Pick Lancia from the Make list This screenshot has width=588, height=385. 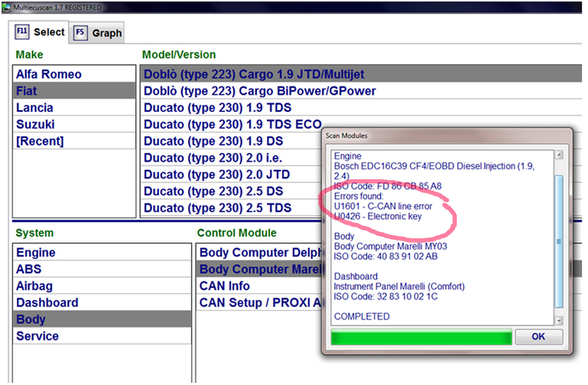coord(74,107)
